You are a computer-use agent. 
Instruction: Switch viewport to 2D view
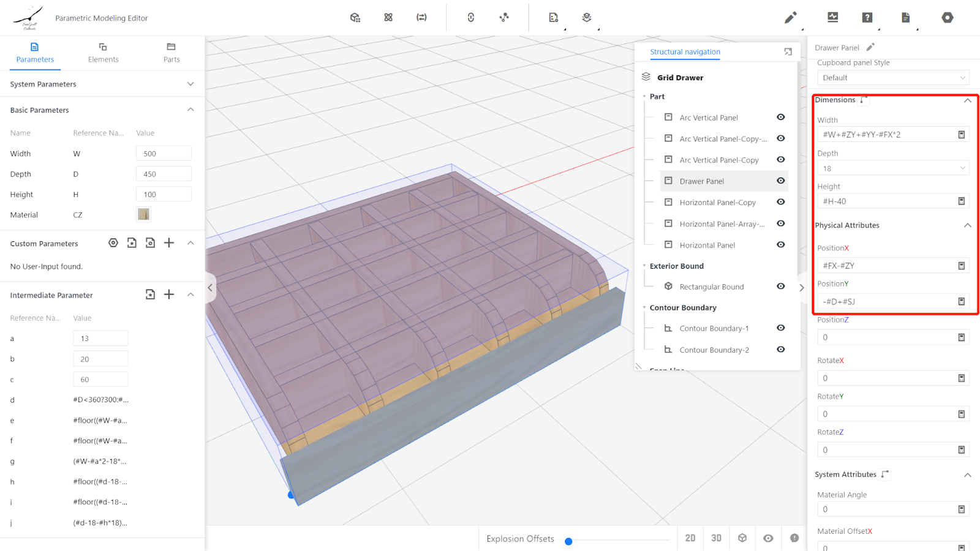(x=690, y=538)
